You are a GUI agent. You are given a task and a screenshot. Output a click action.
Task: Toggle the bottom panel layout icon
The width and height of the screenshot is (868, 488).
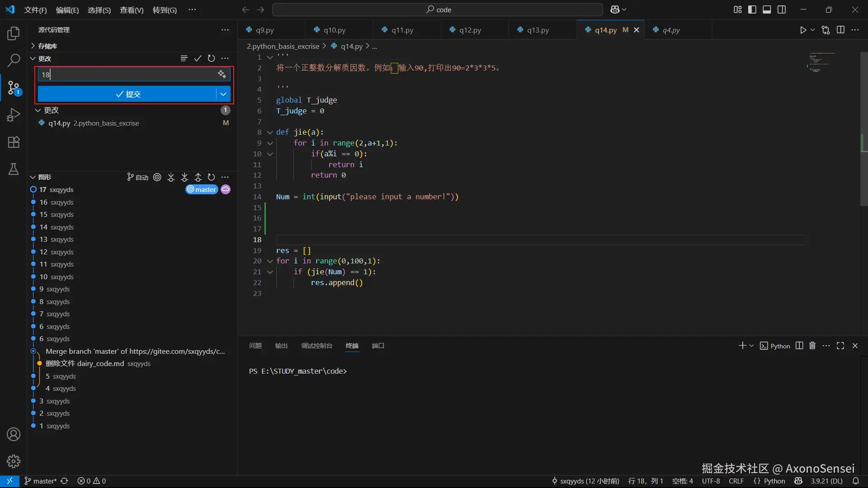click(x=767, y=9)
